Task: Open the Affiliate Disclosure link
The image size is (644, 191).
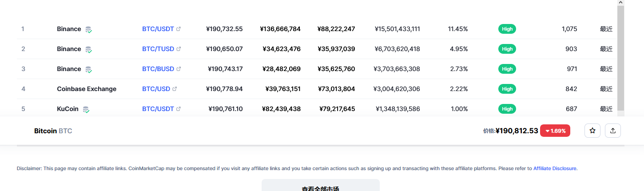Action: 555,168
